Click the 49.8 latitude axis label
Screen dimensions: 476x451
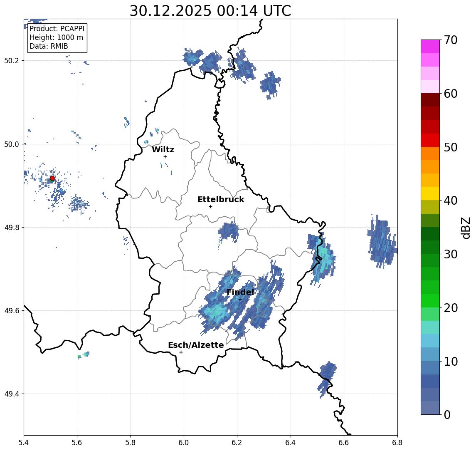[x=11, y=227]
